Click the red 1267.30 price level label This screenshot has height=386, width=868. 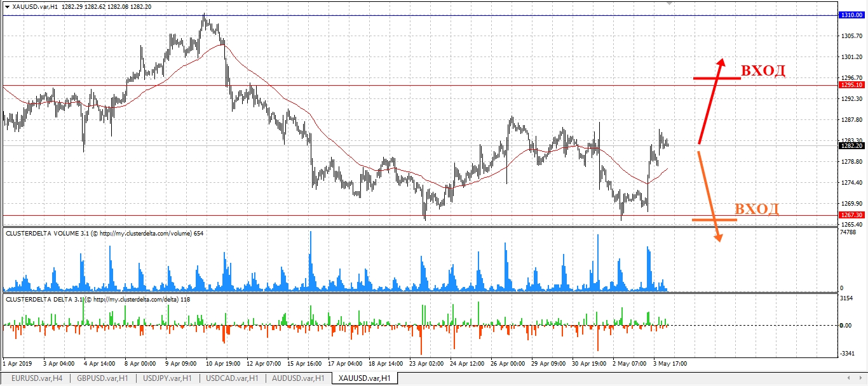(851, 216)
